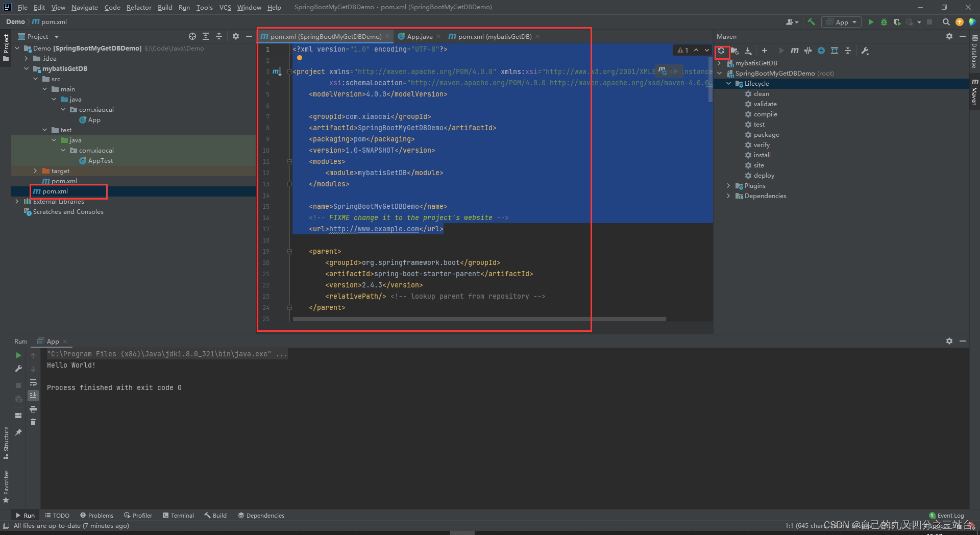980x535 pixels.
Task: Add a Maven project with plus icon
Action: pos(764,51)
